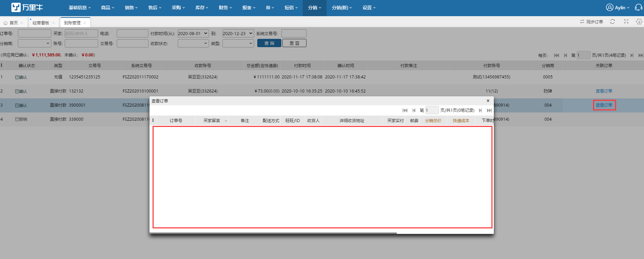The height and width of the screenshot is (259, 644).
Task: Go to first page in 查看订单 dialog
Action: point(405,110)
